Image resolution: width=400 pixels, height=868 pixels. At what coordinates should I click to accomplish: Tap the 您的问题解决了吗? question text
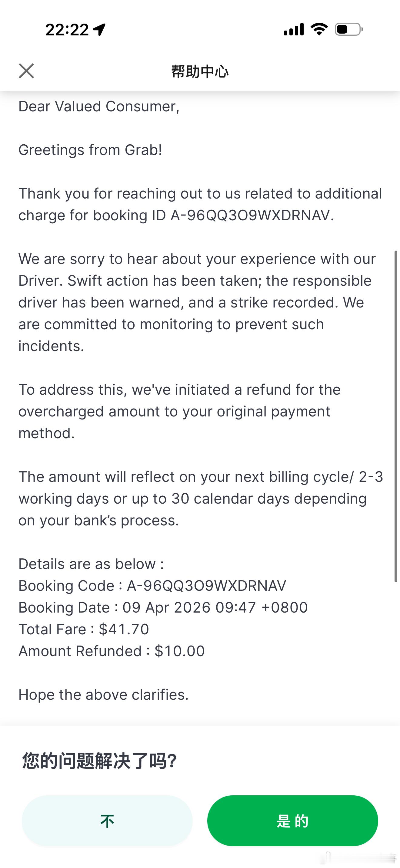pyautogui.click(x=99, y=761)
